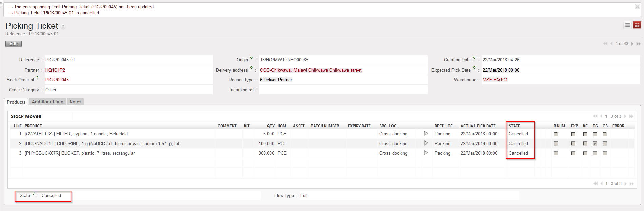Go to next picking ticket record
This screenshot has width=644, height=211.
(632, 44)
